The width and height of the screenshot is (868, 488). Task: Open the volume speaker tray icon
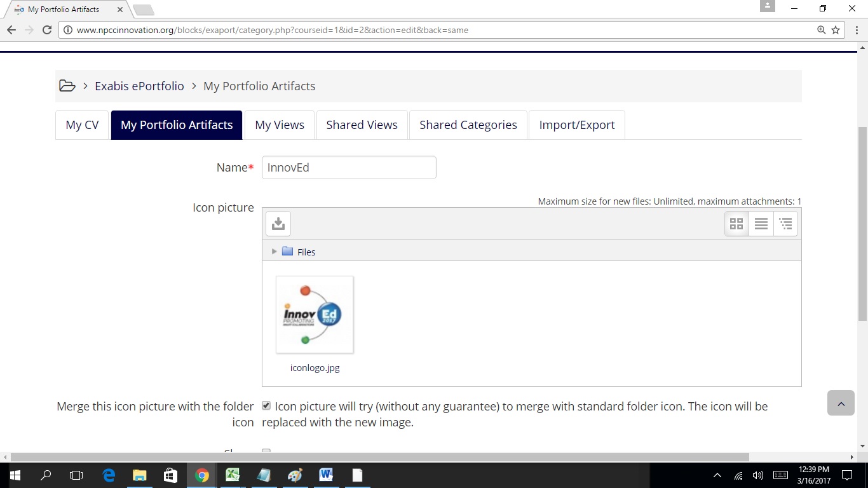point(757,475)
